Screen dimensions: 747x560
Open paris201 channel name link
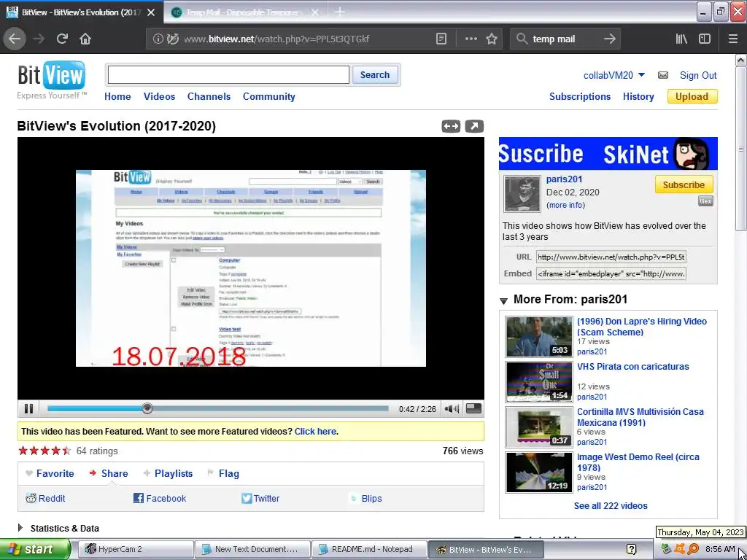pyautogui.click(x=564, y=179)
